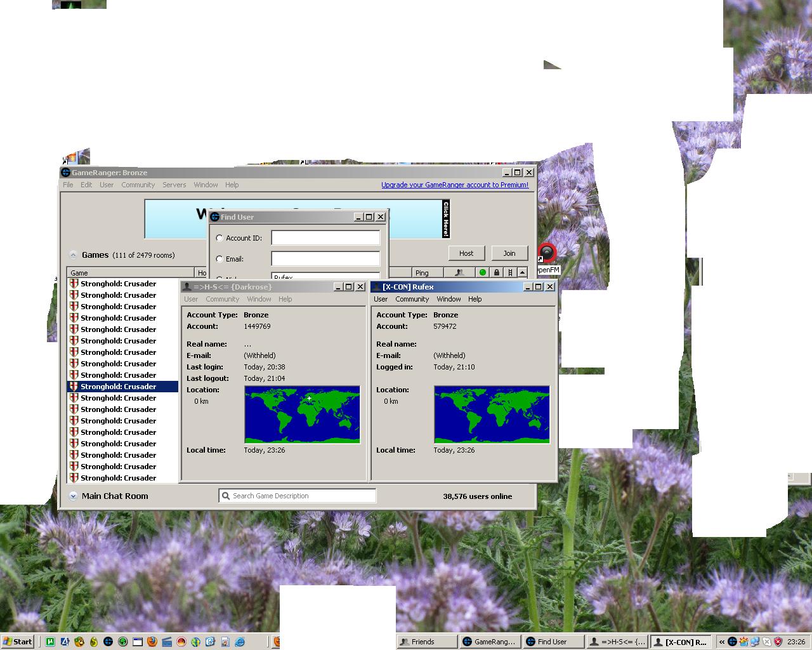Click the GameRanger system tray icon

pyautogui.click(x=732, y=642)
